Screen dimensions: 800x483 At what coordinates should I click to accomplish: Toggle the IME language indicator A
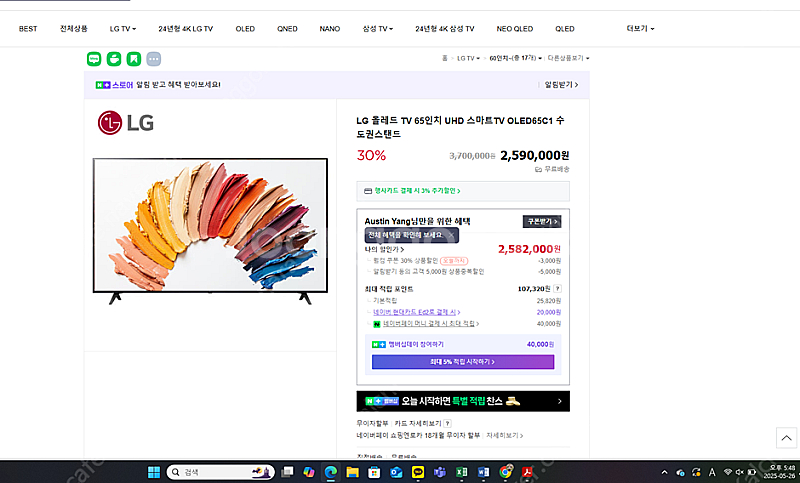(x=712, y=472)
